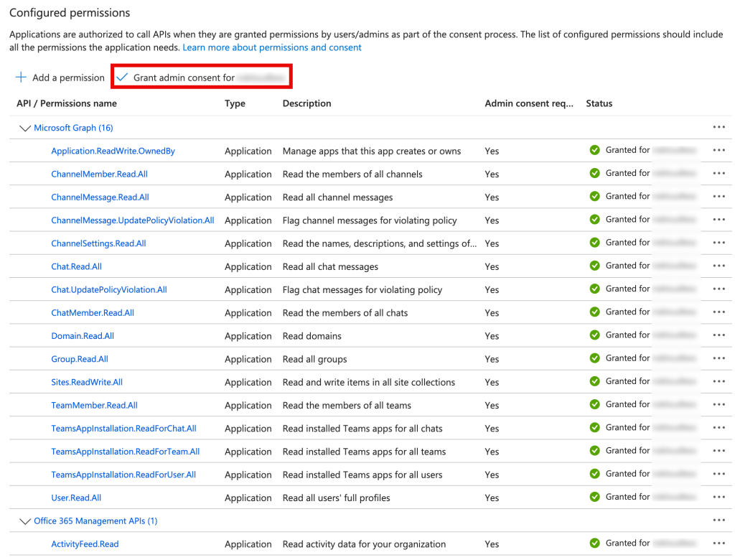This screenshot has width=735, height=560.
Task: Open the Domain.Read.All permission
Action: (83, 336)
